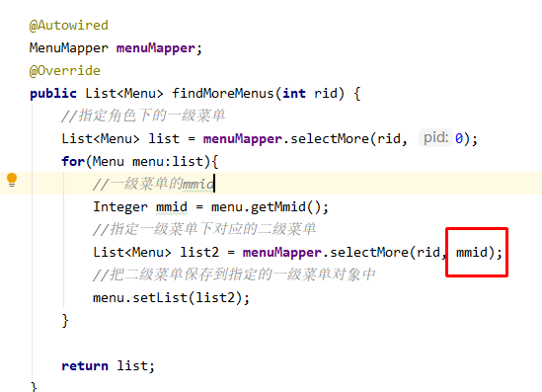The height and width of the screenshot is (392, 542).
Task: Click the return list statement
Action: pos(108,365)
